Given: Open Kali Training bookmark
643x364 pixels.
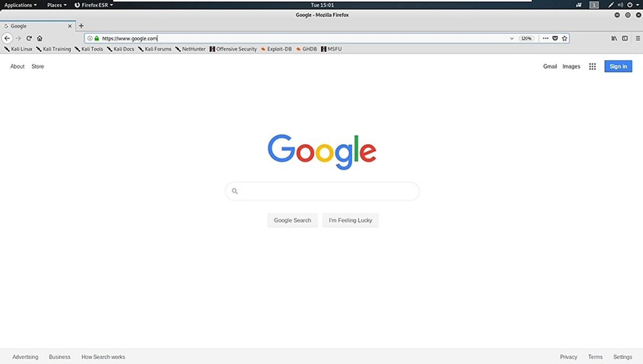Looking at the screenshot, I should point(54,49).
